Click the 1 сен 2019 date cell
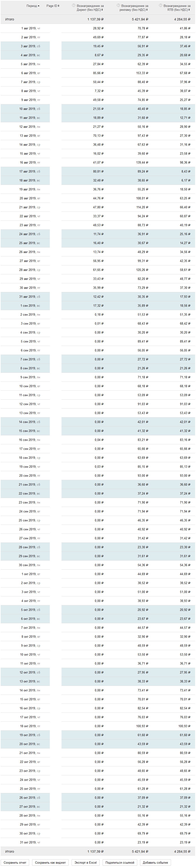196x868 pixels. [30, 306]
